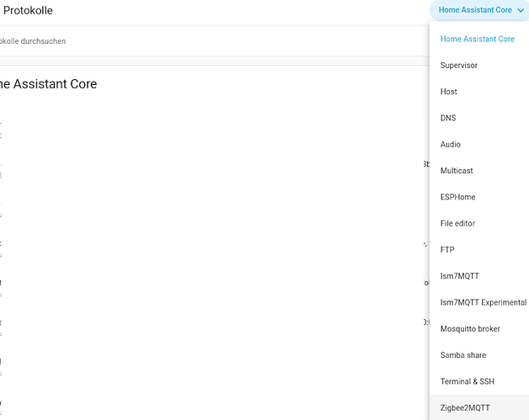Select the Host log option
Image resolution: width=529 pixels, height=420 pixels.
tap(449, 92)
